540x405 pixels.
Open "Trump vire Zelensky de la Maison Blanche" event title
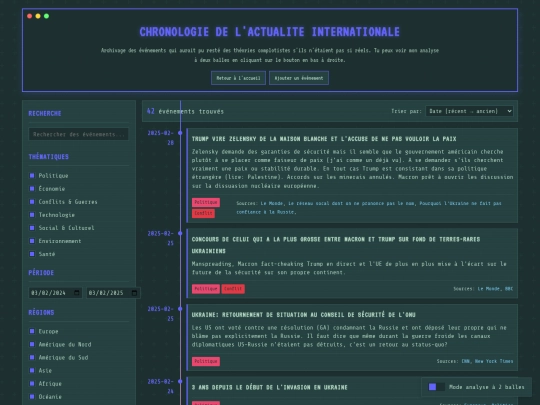tap(324, 139)
